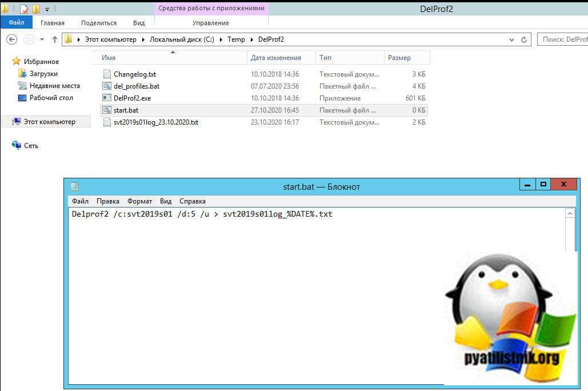Click the DelProf2 search field
The height and width of the screenshot is (391, 588).
pyautogui.click(x=563, y=39)
